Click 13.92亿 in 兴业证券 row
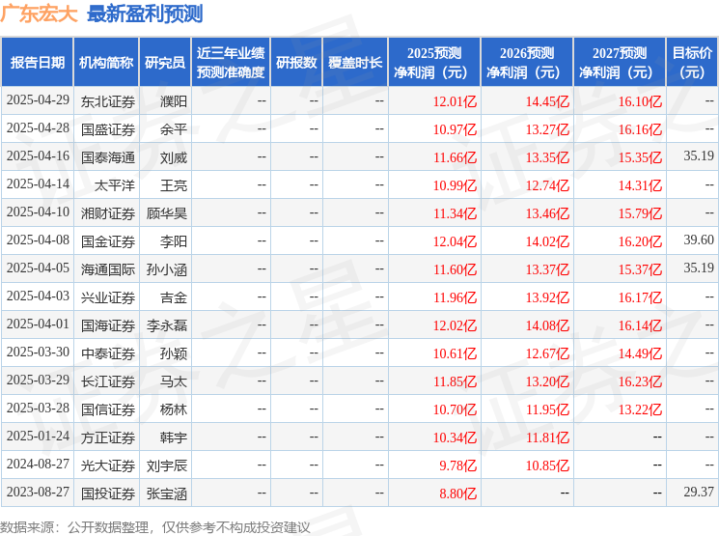This screenshot has width=719, height=536. coord(548,297)
